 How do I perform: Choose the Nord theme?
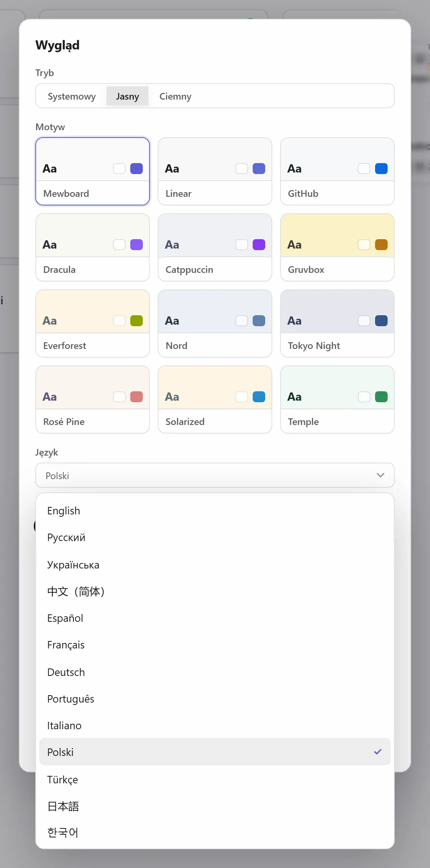tap(215, 323)
